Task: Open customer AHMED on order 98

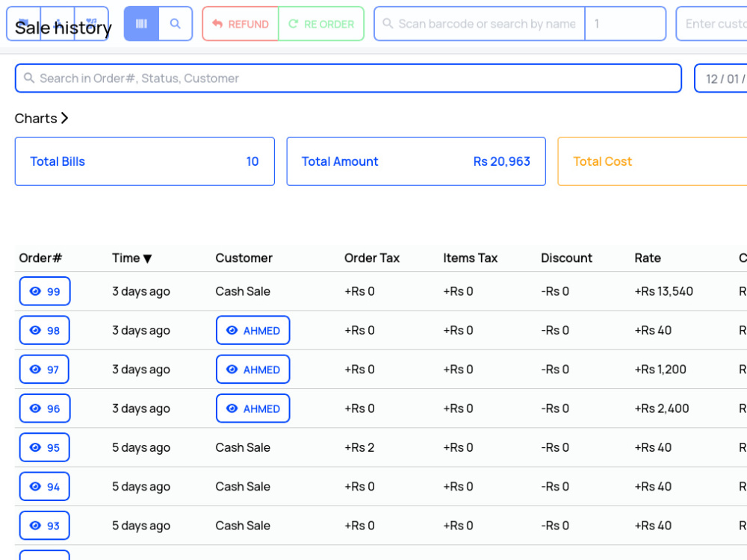Action: 253,330
